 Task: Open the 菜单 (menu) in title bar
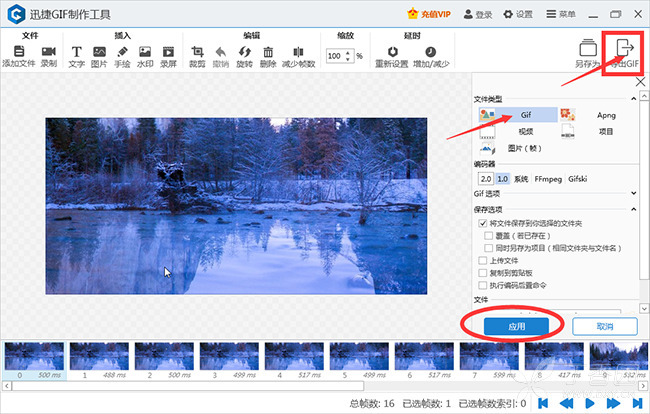pos(562,14)
